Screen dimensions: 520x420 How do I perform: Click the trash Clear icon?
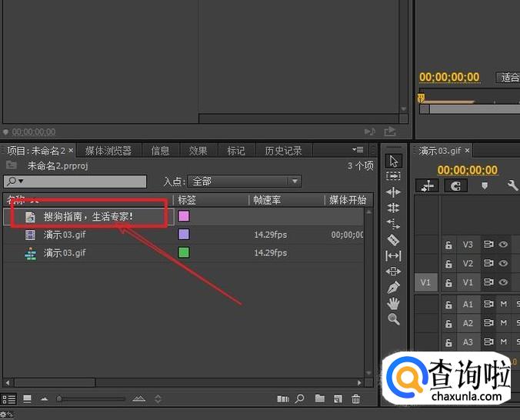tap(356, 398)
